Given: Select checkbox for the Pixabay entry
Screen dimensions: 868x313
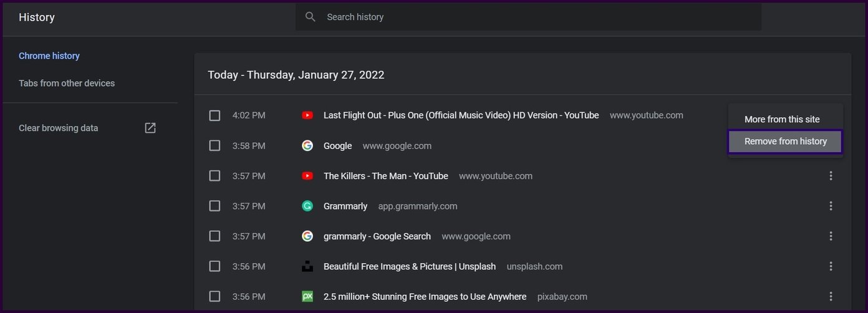Looking at the screenshot, I should [215, 296].
